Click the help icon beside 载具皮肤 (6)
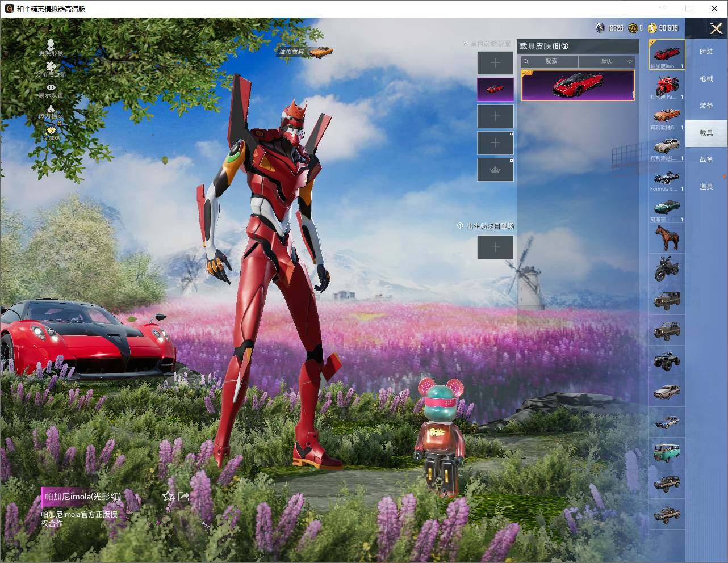This screenshot has height=563, width=728. coord(565,46)
